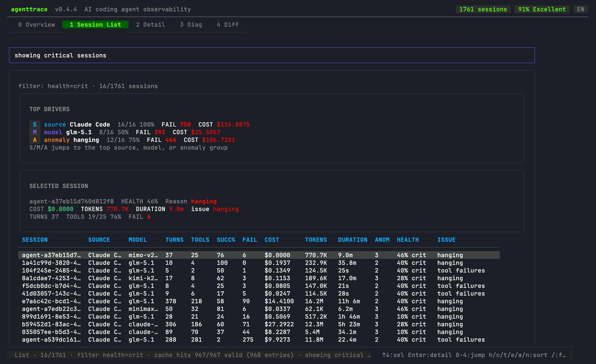Sort by the DURATION column header
The width and height of the screenshot is (596, 364).
[353, 240]
